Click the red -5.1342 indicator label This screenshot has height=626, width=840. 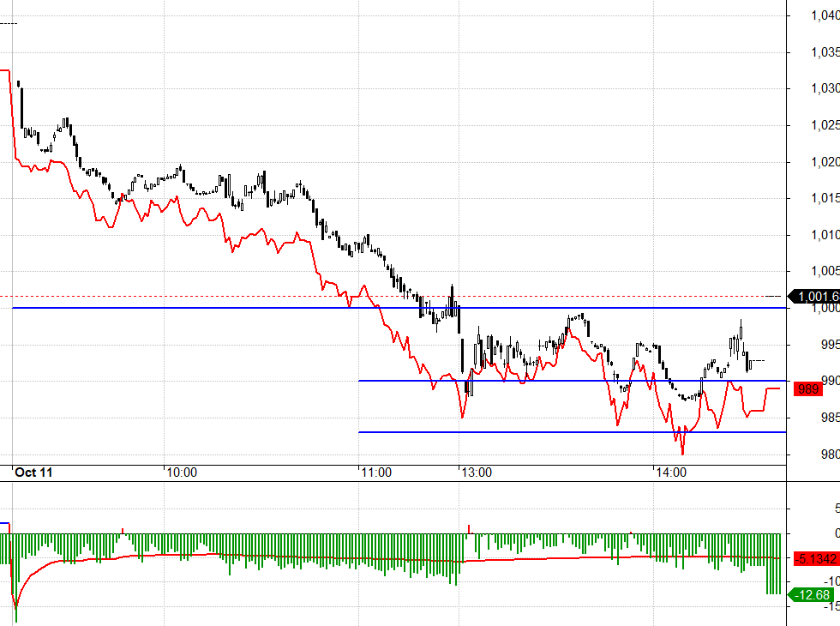[816, 558]
